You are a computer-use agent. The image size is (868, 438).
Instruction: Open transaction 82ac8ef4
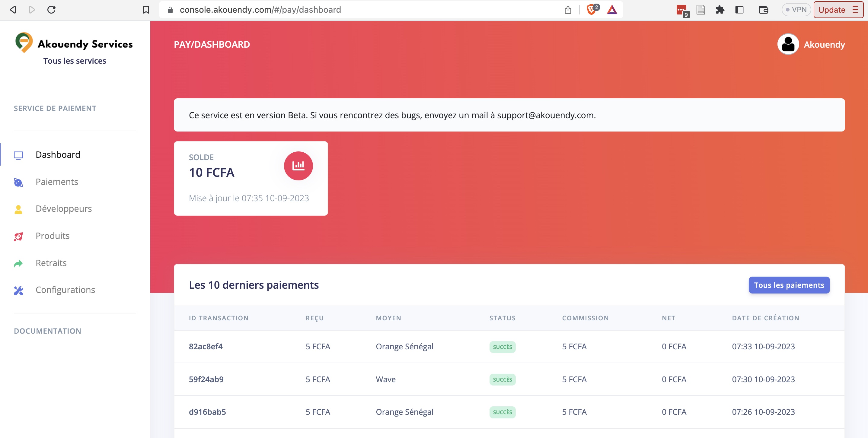[206, 346]
